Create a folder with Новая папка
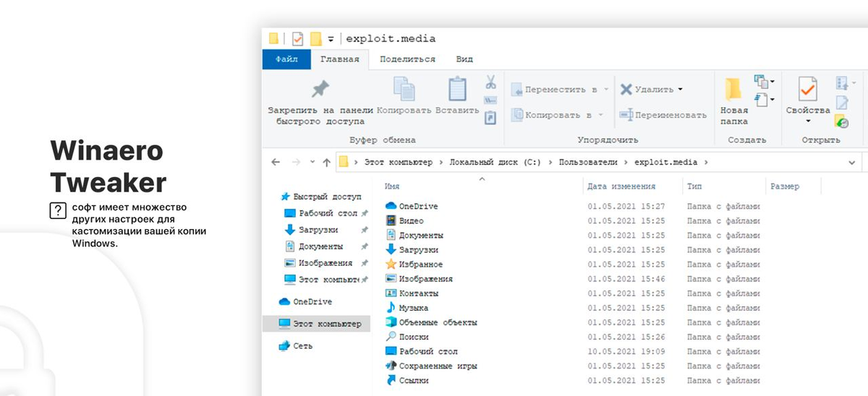The height and width of the screenshot is (396, 868). coord(734,101)
